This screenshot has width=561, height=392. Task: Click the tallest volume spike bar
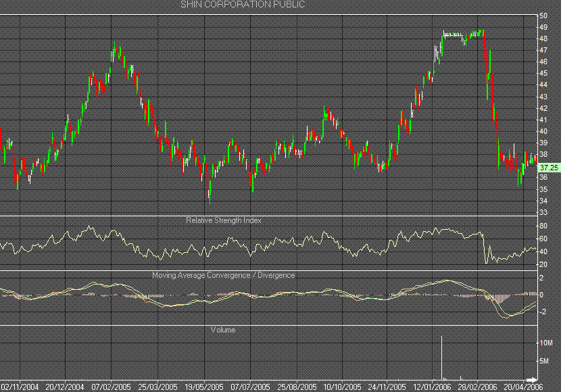[441, 358]
